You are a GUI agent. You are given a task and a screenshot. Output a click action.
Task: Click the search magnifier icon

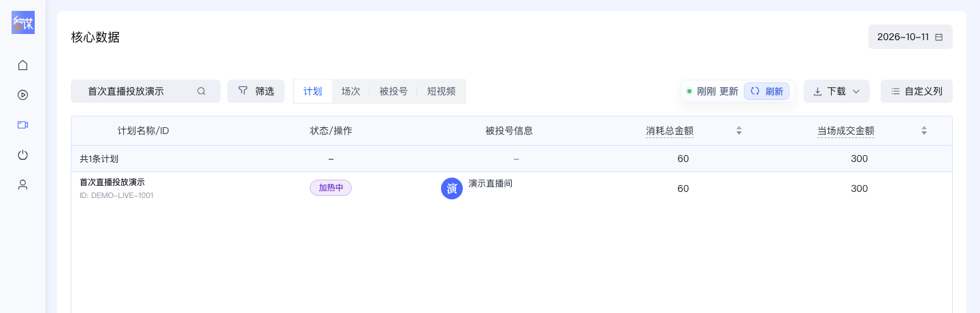(x=201, y=91)
